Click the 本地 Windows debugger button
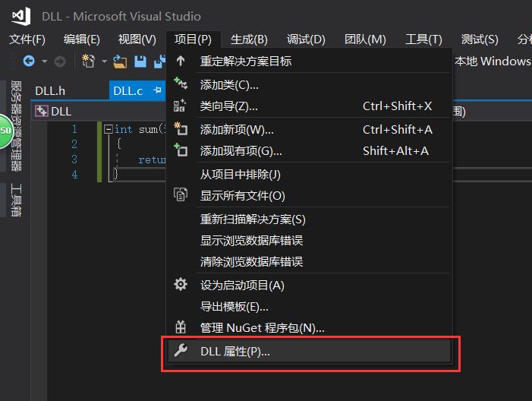The width and height of the screenshot is (532, 401). pos(493,61)
